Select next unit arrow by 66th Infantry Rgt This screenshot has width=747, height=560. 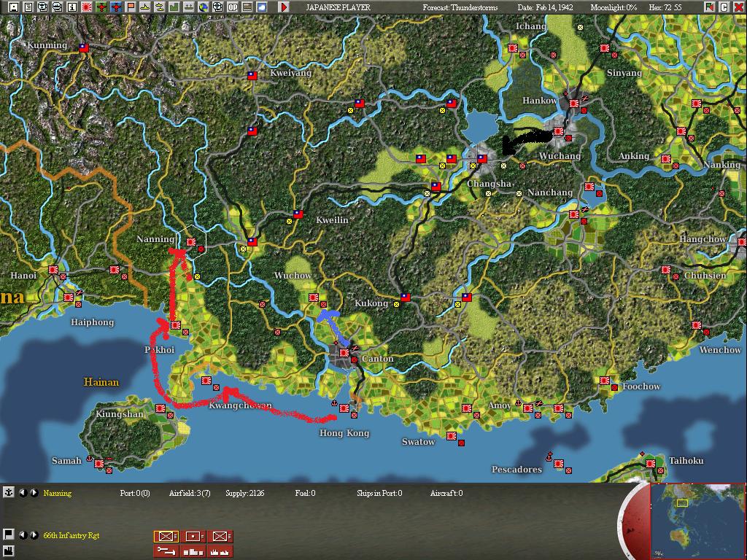(34, 535)
